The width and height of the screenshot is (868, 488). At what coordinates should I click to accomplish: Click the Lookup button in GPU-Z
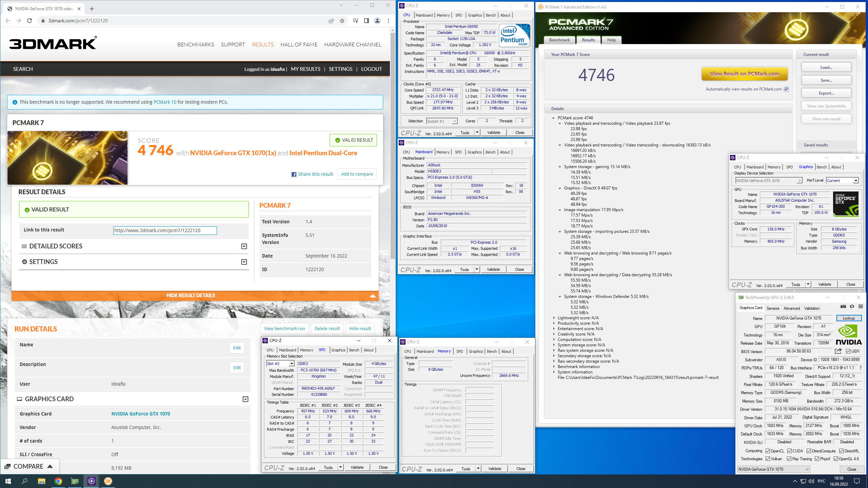point(849,318)
